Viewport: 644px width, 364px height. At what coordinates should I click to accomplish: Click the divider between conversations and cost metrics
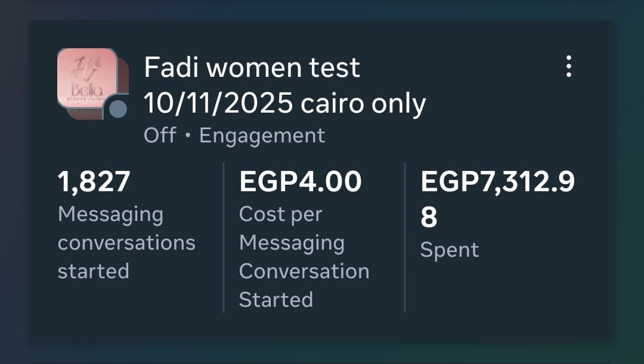[x=224, y=237]
